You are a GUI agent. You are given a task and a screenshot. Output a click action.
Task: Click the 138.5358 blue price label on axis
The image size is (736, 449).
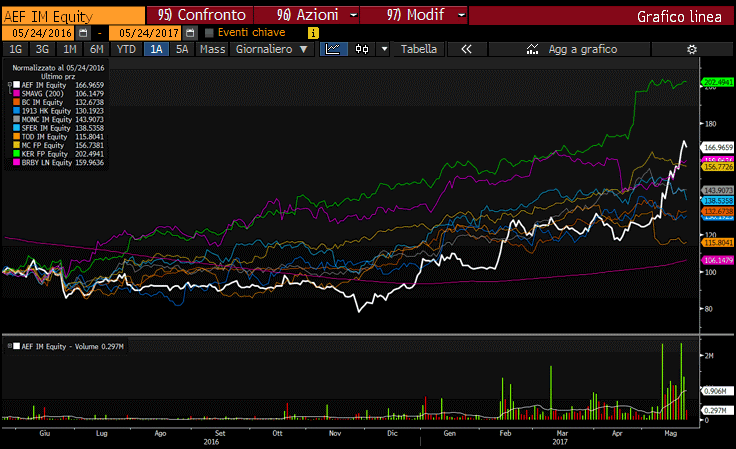(718, 200)
